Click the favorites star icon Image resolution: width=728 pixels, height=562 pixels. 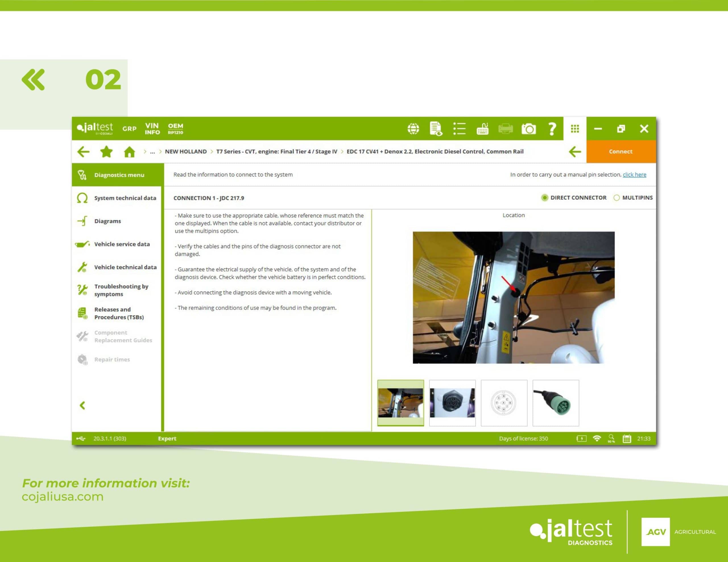pos(106,152)
